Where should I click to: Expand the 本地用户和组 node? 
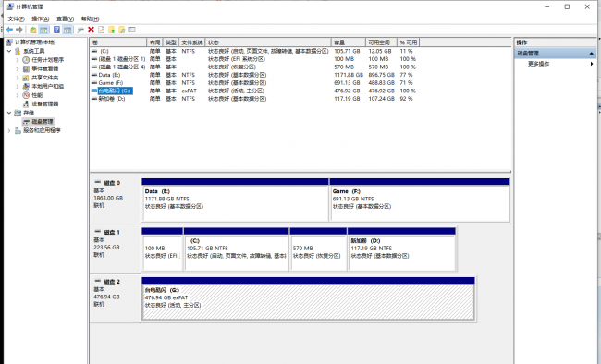pos(18,86)
